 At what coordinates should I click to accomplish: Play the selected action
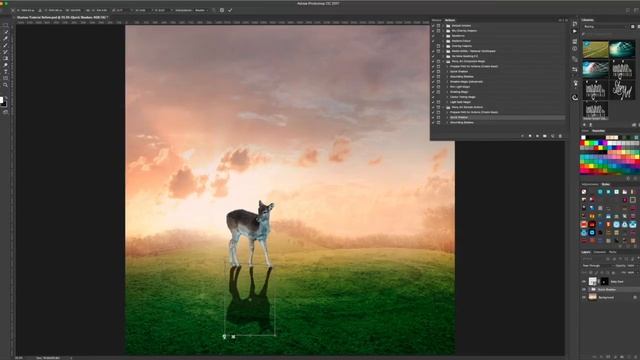[537, 136]
